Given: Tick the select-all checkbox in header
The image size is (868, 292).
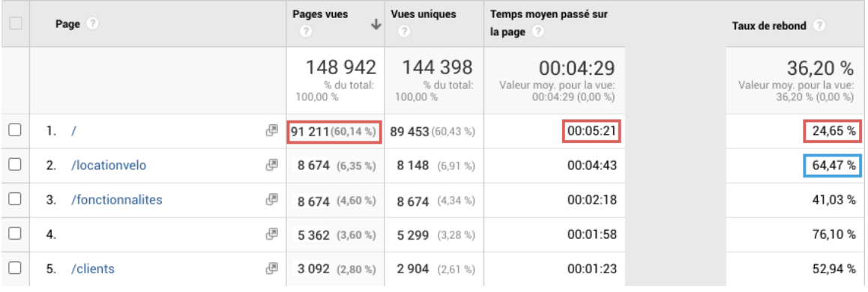Looking at the screenshot, I should point(16,23).
